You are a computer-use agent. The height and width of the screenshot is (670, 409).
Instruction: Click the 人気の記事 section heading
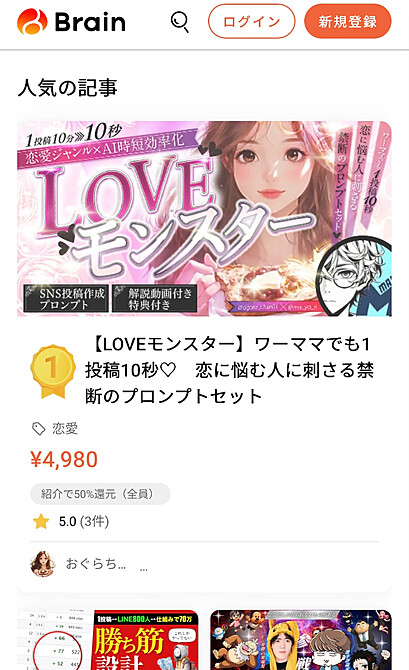(x=68, y=88)
